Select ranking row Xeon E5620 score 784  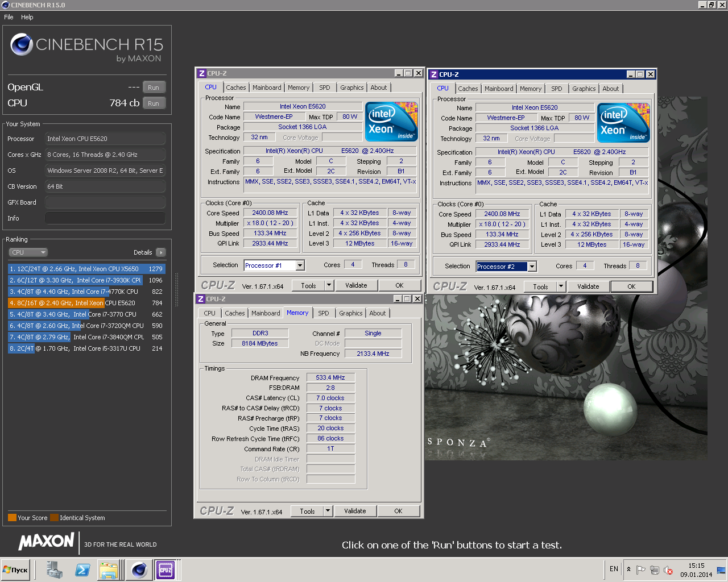pos(86,303)
